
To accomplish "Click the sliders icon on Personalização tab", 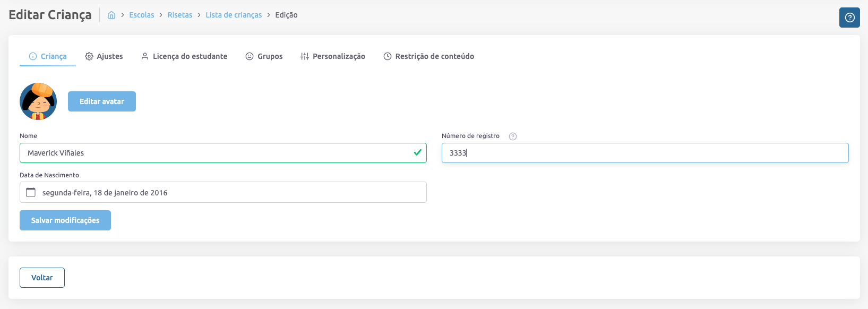I will click(305, 56).
